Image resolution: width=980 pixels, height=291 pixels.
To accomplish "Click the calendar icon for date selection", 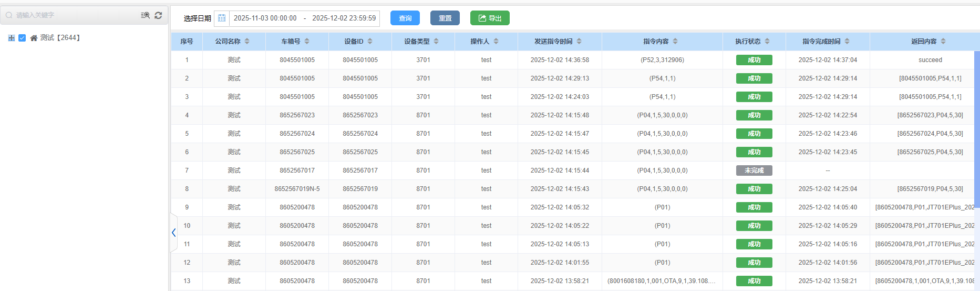I will pos(222,18).
